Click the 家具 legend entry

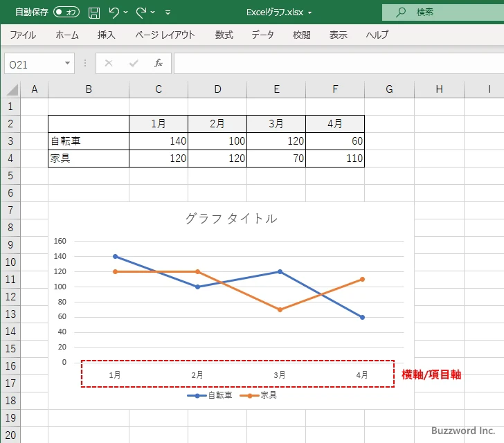point(258,395)
